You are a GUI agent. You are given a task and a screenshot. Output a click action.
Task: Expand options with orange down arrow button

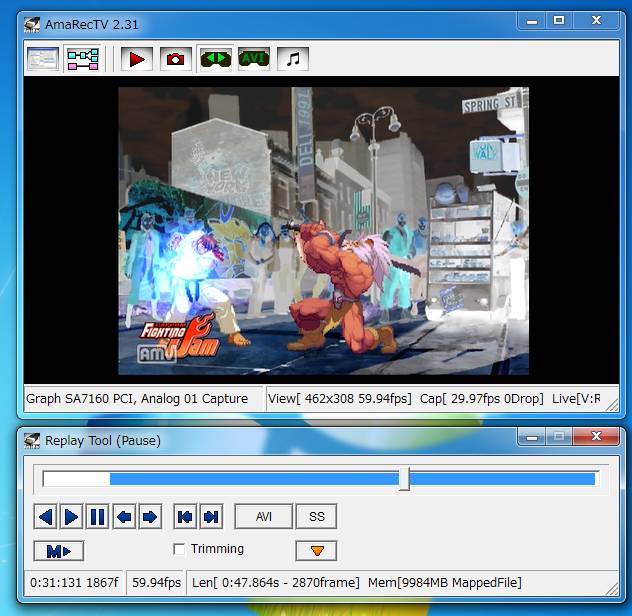click(x=316, y=551)
